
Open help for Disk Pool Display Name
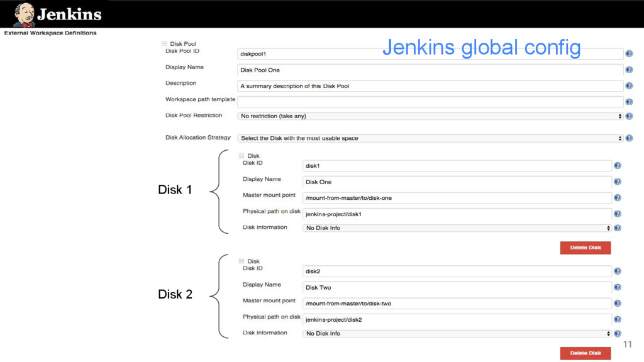(x=629, y=70)
